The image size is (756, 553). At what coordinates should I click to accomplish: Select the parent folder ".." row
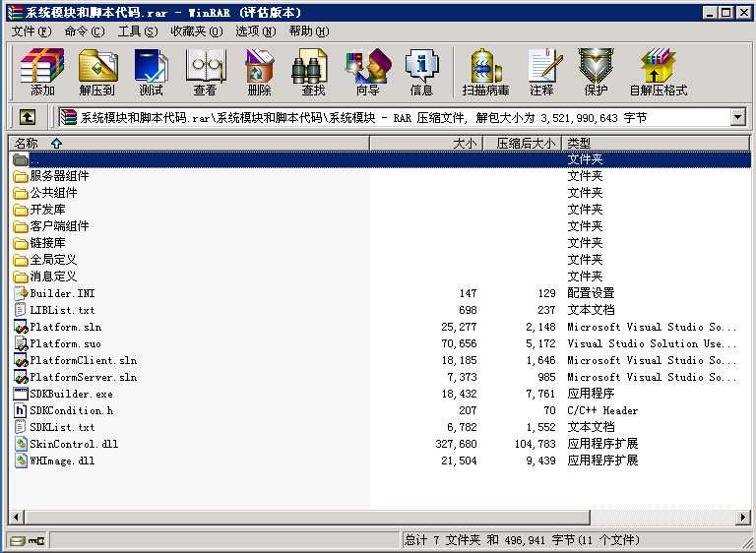point(380,159)
